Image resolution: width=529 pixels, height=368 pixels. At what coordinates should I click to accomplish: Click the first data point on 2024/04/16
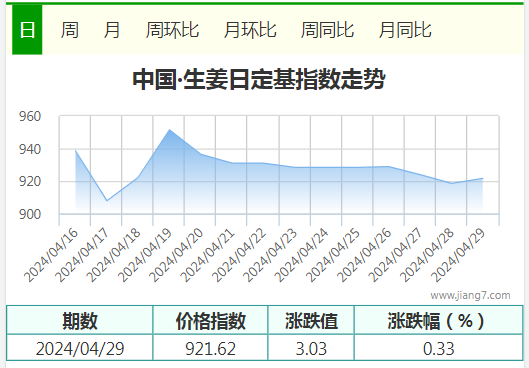(76, 151)
